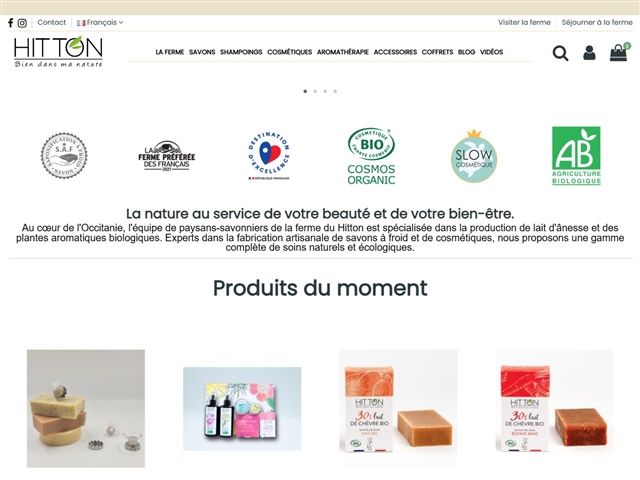Click the Slow Cosmétique badge

pyautogui.click(x=474, y=156)
